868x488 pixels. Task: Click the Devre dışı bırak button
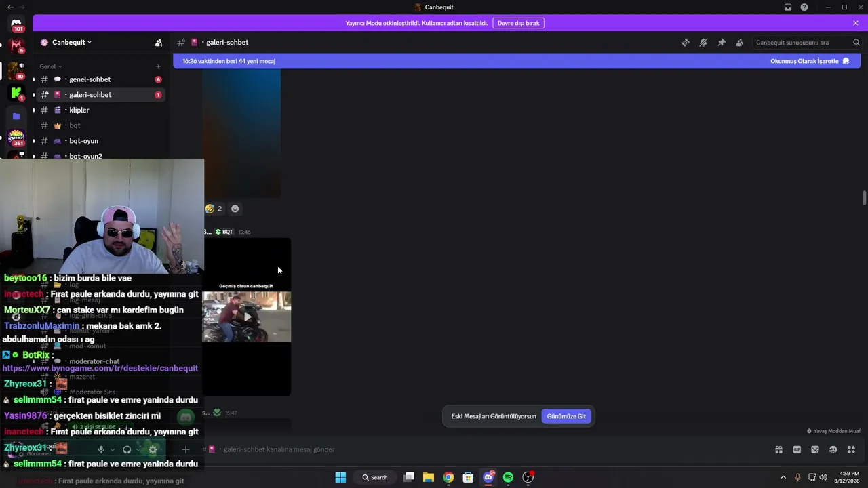point(518,23)
